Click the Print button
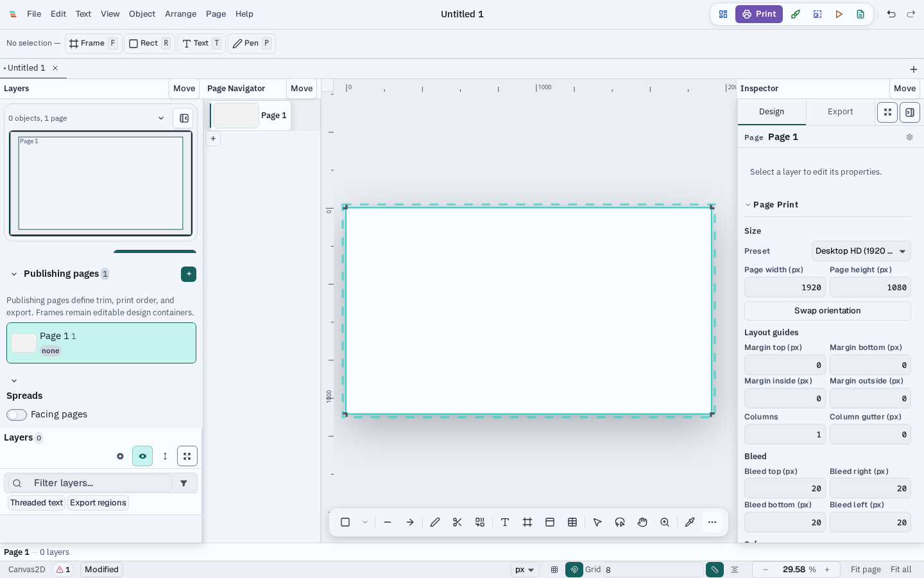Screen dimensions: 924x578 click(759, 14)
